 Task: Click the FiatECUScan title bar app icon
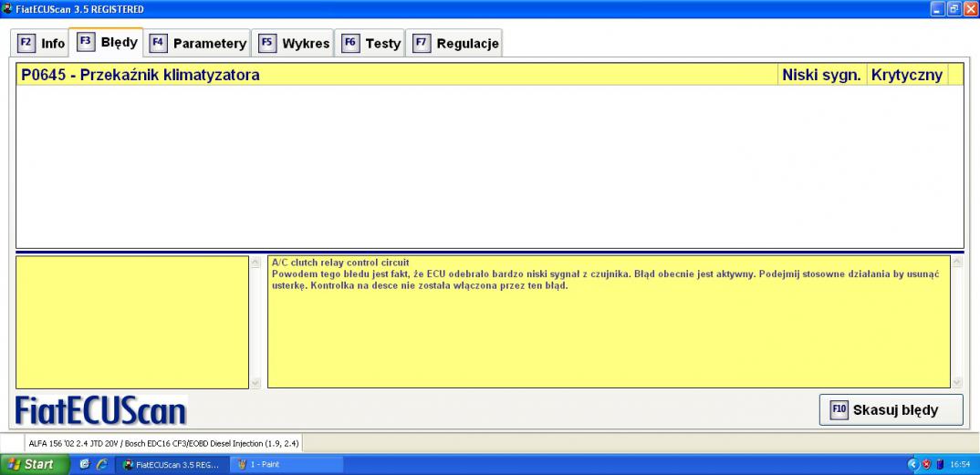[7, 9]
